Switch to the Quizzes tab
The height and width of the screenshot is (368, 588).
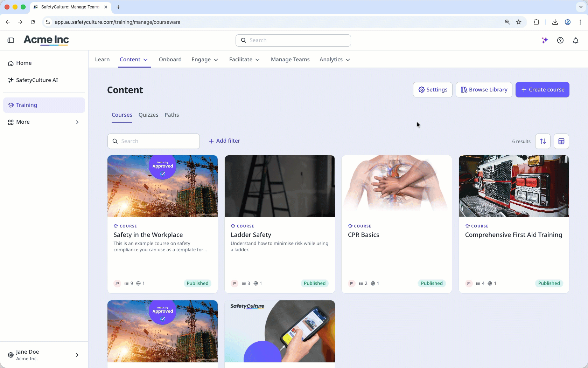(x=148, y=115)
